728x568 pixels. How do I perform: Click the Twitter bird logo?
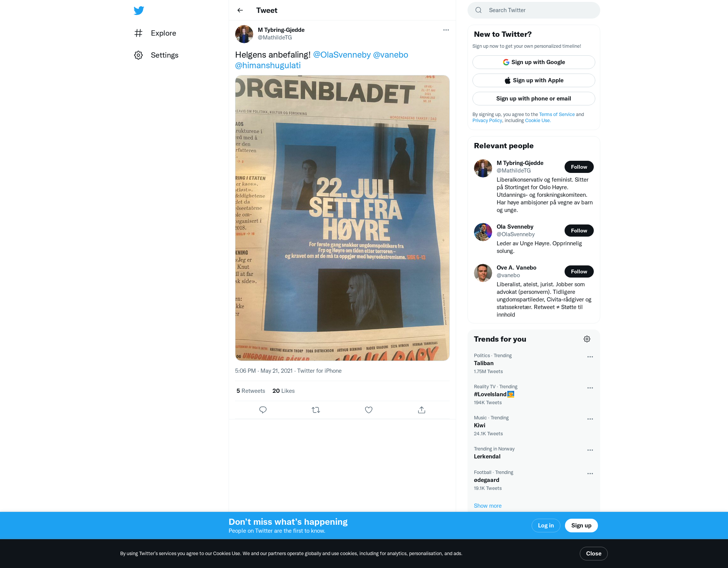click(139, 10)
